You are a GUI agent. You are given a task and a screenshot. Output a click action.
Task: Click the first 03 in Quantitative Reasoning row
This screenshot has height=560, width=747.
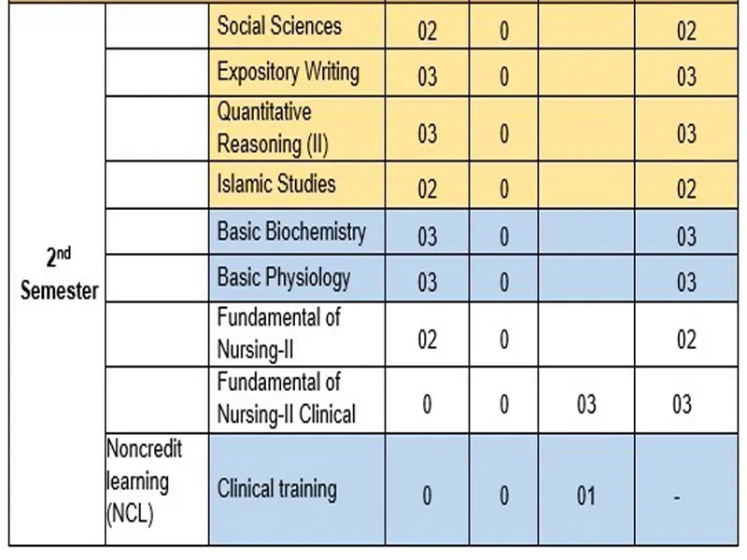click(x=427, y=133)
